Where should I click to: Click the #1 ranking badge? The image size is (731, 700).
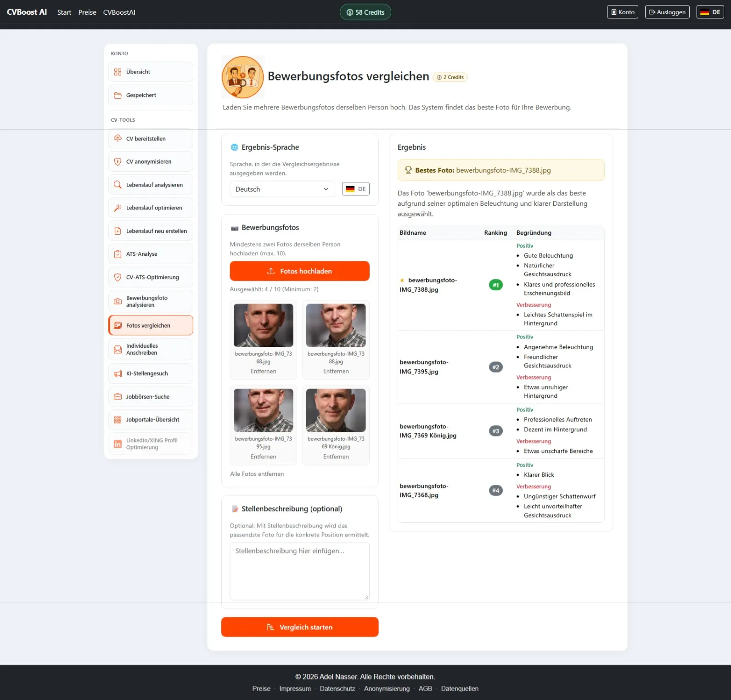tap(495, 285)
